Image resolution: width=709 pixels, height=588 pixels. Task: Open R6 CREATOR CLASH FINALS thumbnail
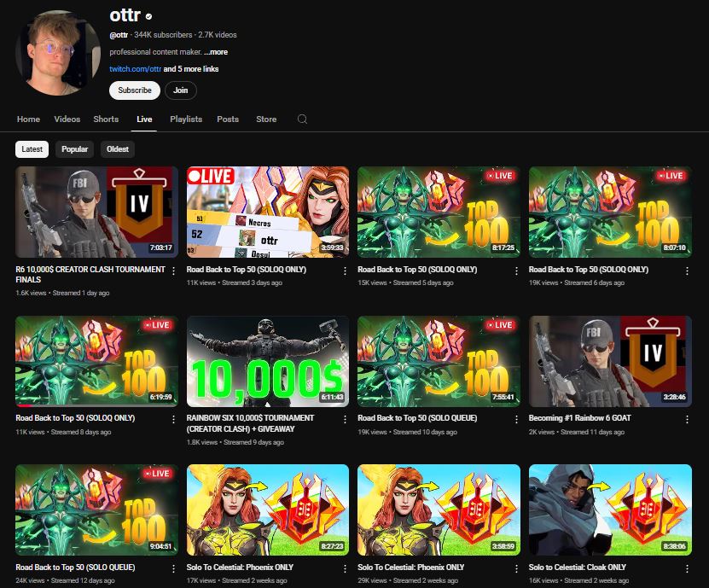pyautogui.click(x=96, y=212)
